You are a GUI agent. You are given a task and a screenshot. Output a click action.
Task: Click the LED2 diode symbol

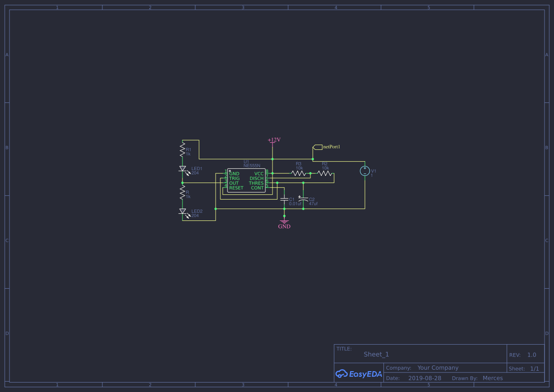click(x=183, y=212)
